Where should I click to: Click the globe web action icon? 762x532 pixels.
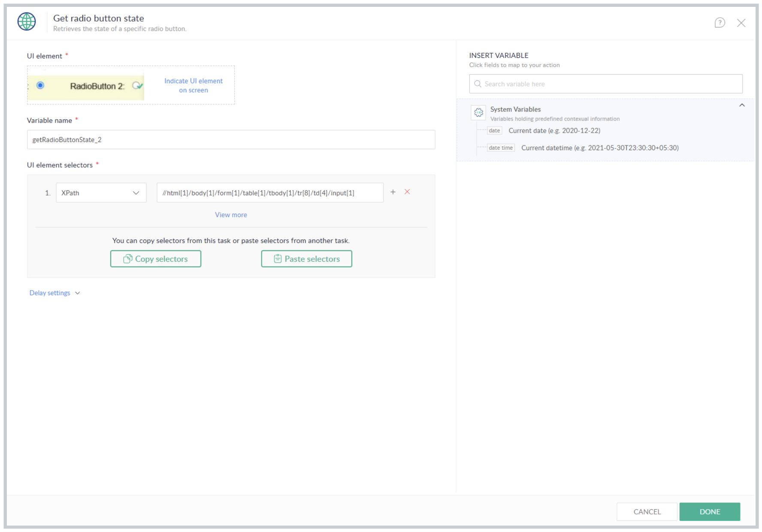(x=27, y=21)
